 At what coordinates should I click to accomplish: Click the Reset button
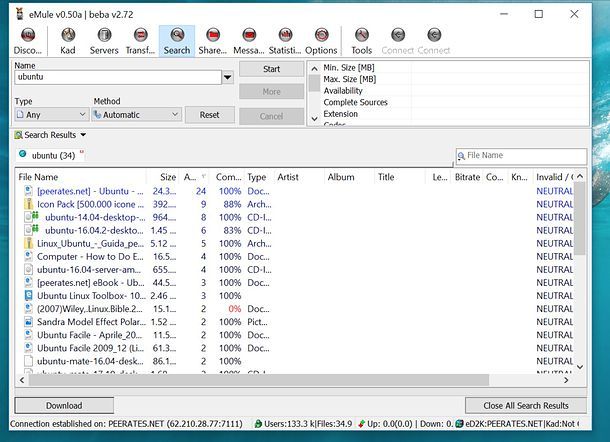point(210,115)
